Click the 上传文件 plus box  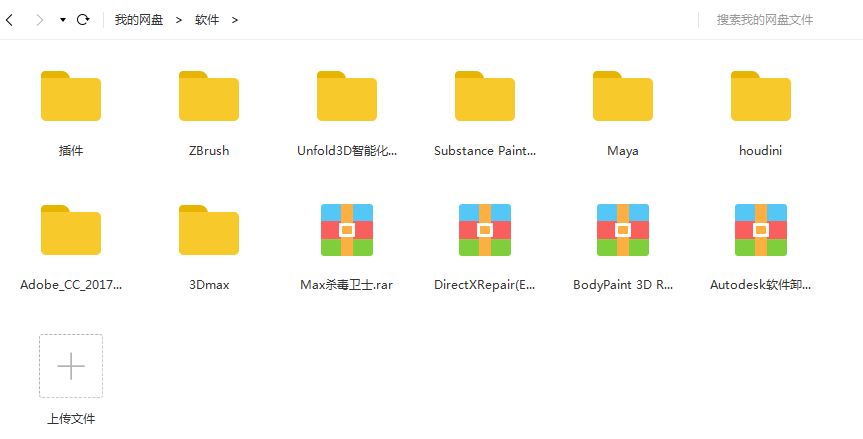71,366
